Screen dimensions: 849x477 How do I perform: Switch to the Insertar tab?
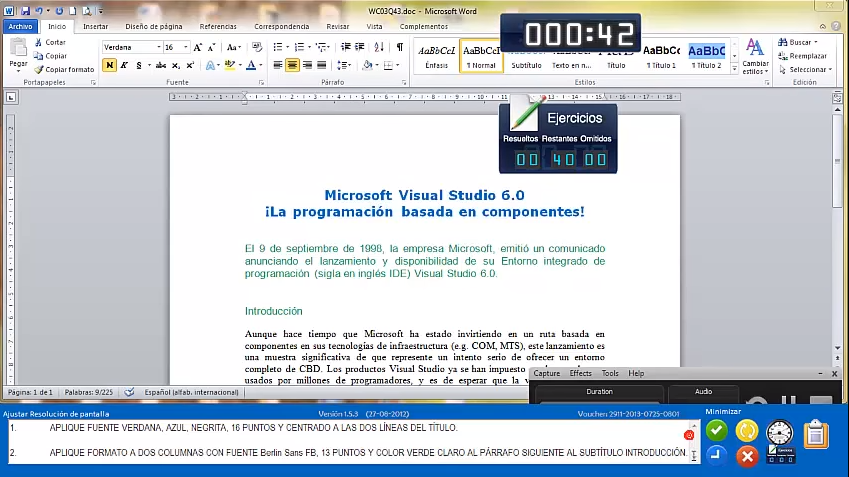(x=95, y=26)
